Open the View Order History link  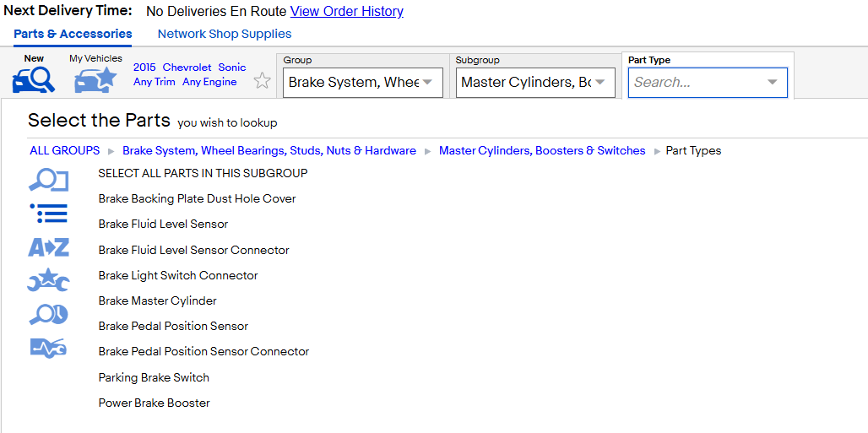346,11
